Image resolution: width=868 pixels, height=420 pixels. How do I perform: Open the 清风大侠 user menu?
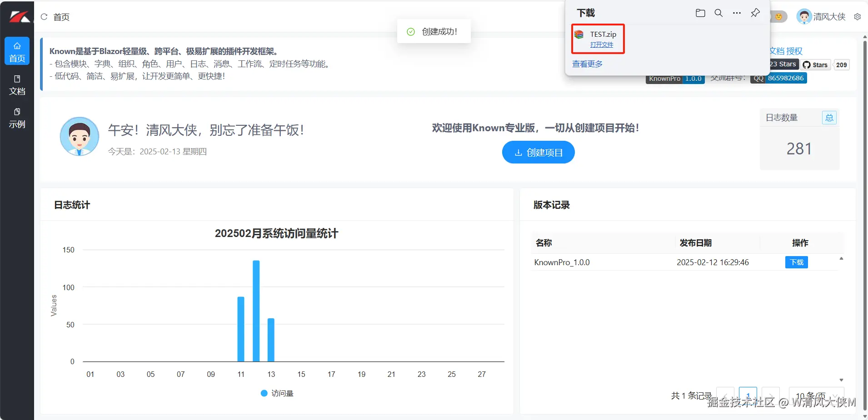tap(821, 17)
